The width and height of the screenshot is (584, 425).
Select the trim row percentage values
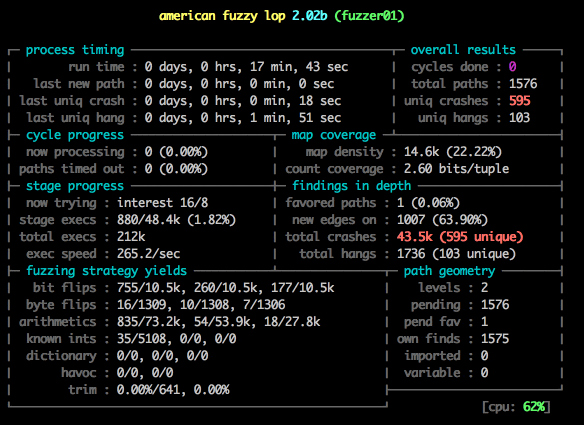pyautogui.click(x=173, y=390)
